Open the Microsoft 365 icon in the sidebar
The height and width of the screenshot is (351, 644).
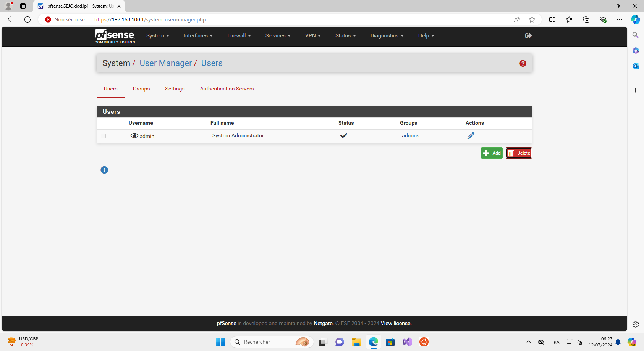point(636,50)
